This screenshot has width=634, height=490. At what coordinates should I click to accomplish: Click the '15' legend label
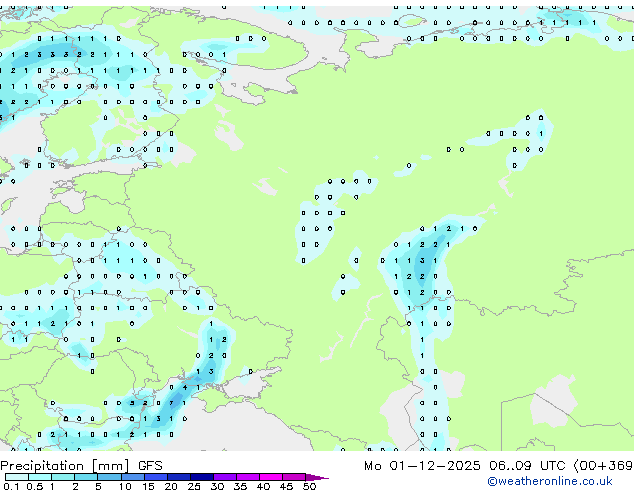coord(148,486)
